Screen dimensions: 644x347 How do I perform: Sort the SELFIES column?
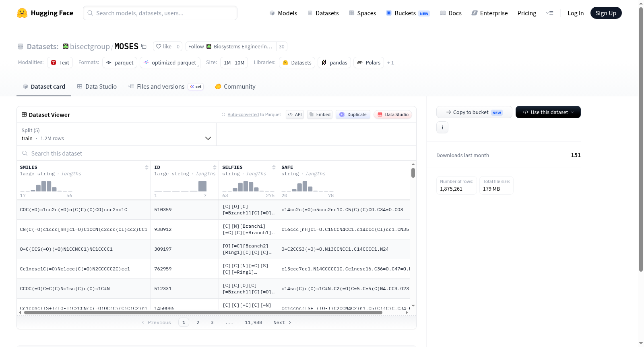(x=274, y=167)
